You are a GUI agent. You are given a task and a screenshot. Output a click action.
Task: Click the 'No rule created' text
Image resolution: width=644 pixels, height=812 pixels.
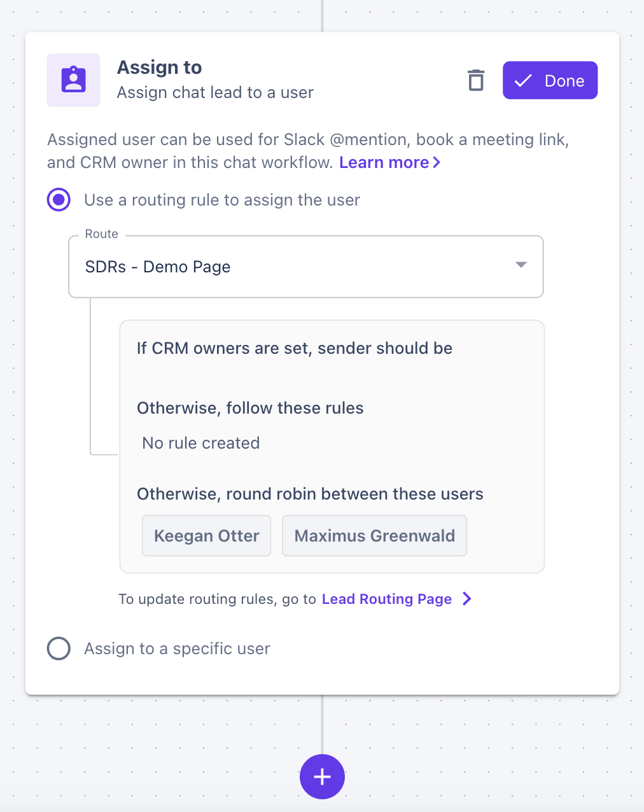(201, 443)
